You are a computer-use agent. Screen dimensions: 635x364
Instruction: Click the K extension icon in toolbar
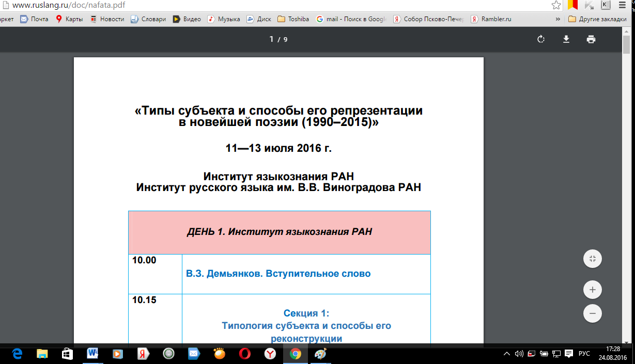(x=606, y=5)
